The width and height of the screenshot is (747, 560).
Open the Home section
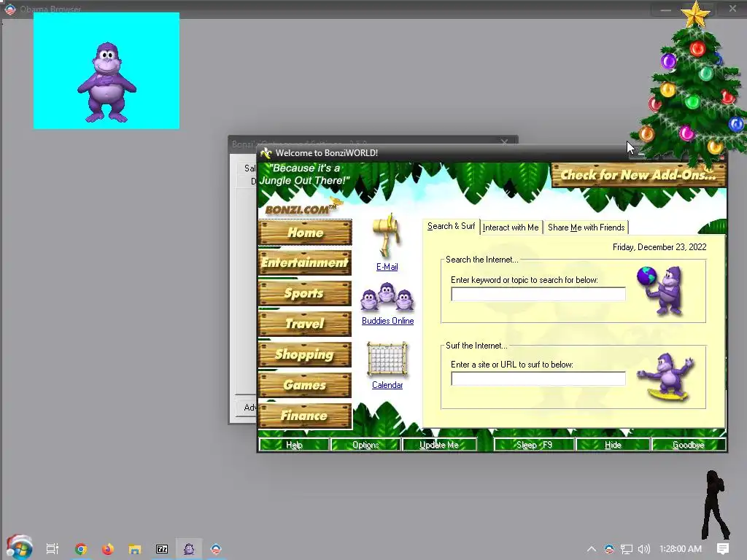click(305, 233)
